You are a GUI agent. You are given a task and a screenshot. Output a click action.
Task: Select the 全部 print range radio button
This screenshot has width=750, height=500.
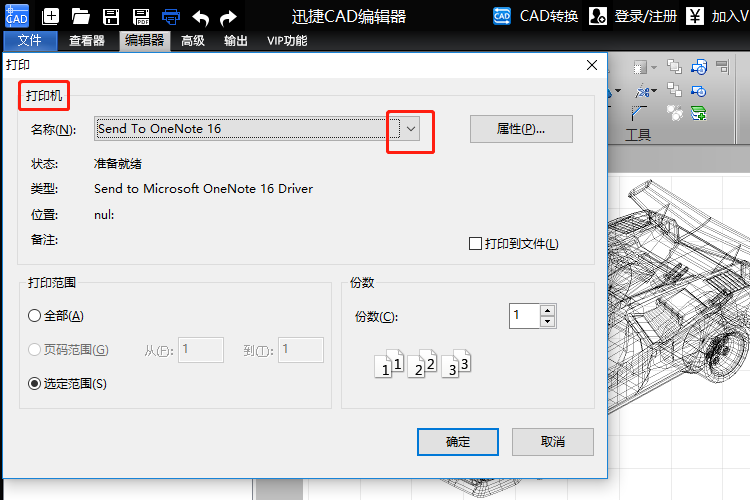(x=35, y=316)
